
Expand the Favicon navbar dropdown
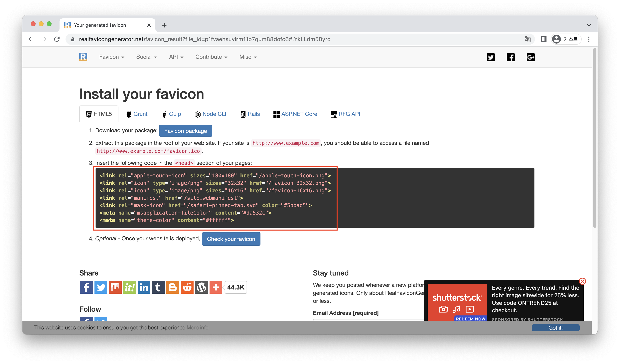click(111, 57)
